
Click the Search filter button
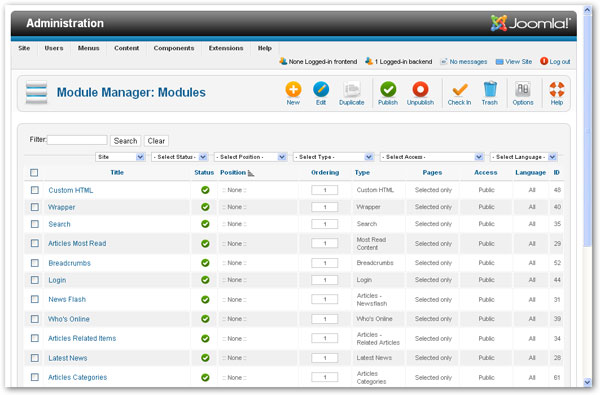[x=126, y=141]
